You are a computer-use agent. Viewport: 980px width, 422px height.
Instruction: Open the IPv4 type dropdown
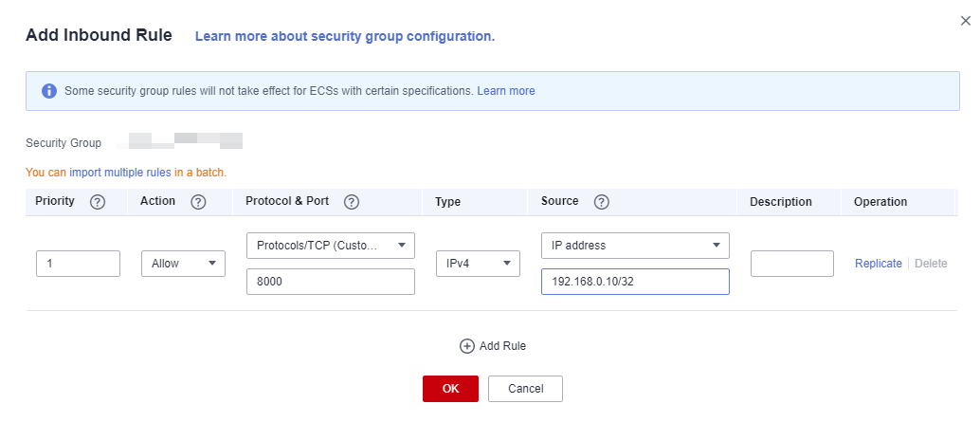pos(478,264)
